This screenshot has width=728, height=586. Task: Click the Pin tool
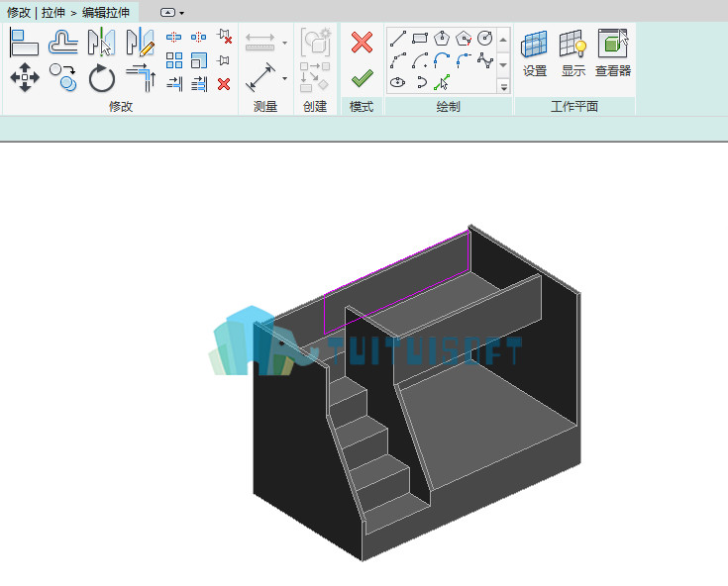point(223,60)
